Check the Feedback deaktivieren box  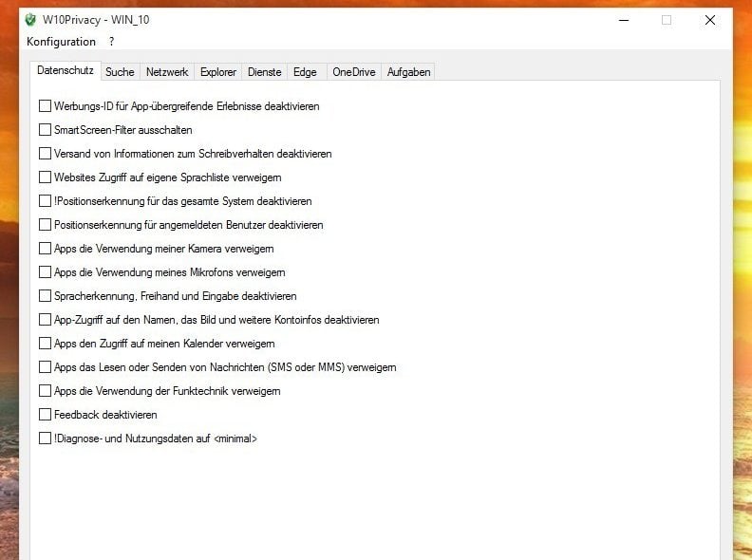[x=45, y=414]
